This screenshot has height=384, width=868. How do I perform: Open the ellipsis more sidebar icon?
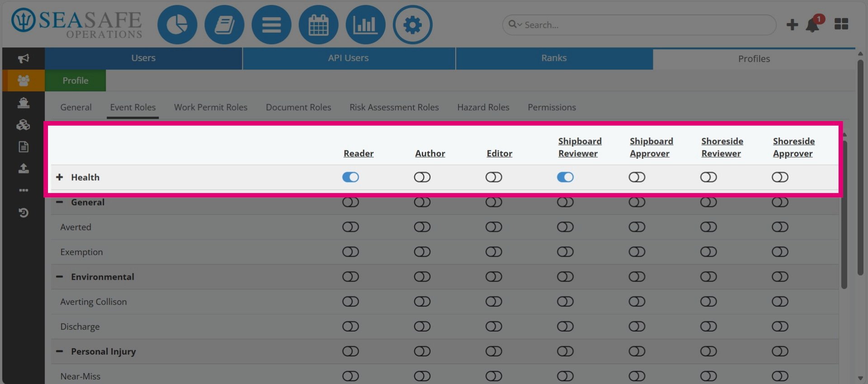tap(24, 190)
